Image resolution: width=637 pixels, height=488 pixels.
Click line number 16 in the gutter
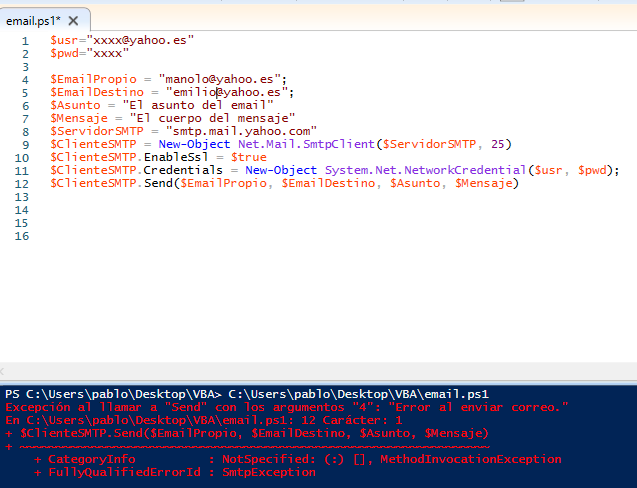tap(22, 235)
